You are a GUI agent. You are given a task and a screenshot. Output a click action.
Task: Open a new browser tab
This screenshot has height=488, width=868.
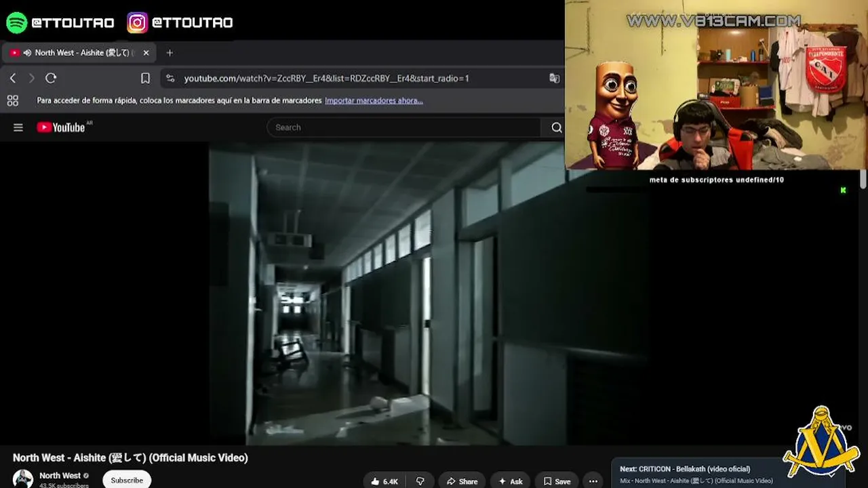point(170,52)
